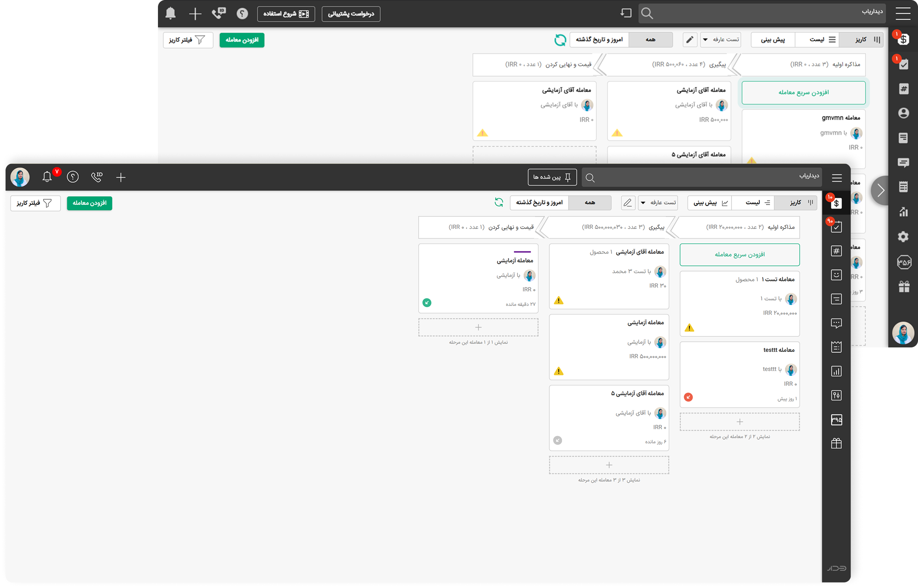
Task: Expand the collapsed side panel with the chevron arrow
Action: coord(881,190)
